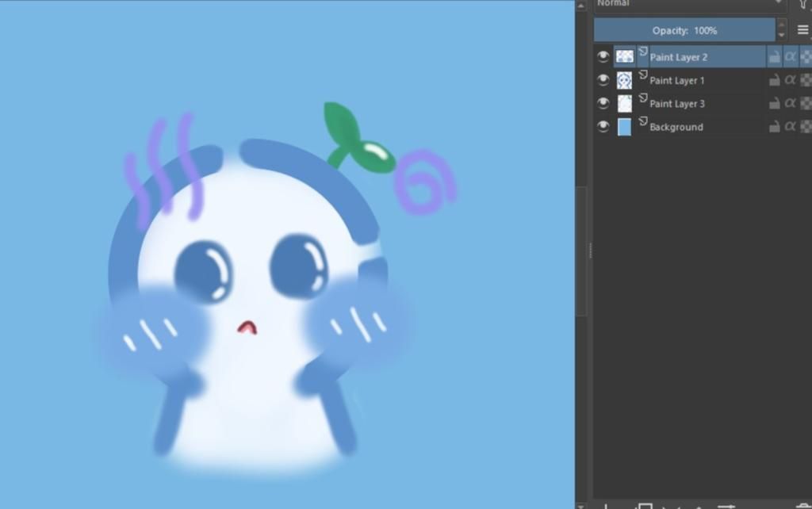Open the layers docker hamburger options menu
This screenshot has height=509, width=812.
[802, 30]
